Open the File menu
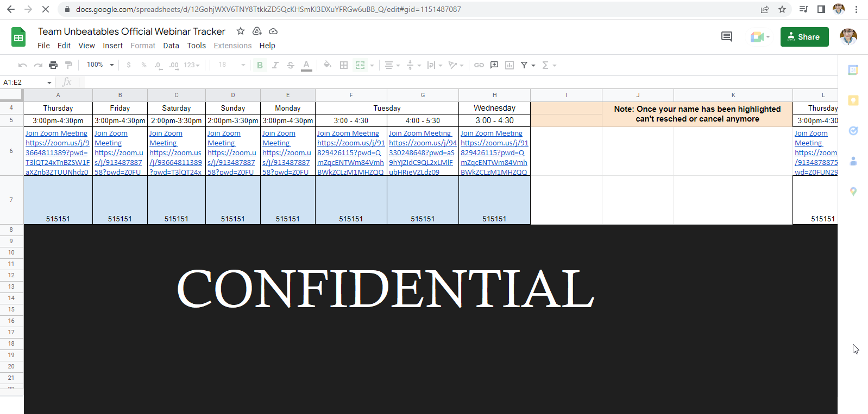 tap(43, 46)
